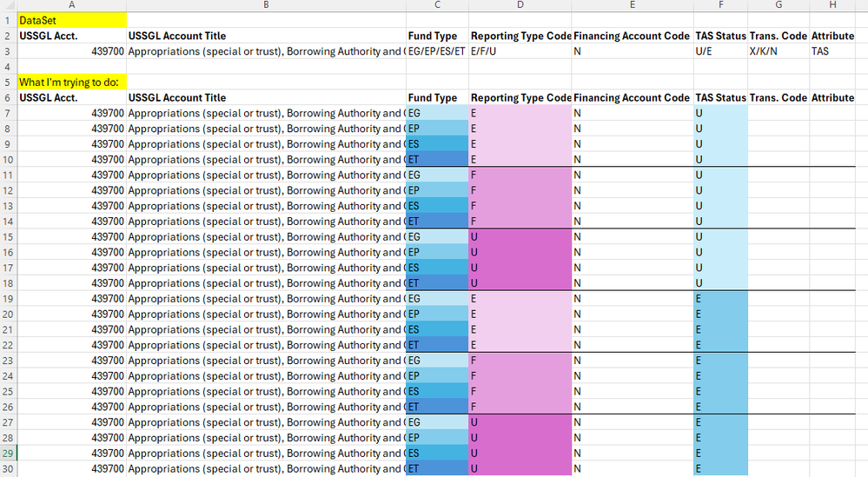Select row 22 header

click(9, 345)
